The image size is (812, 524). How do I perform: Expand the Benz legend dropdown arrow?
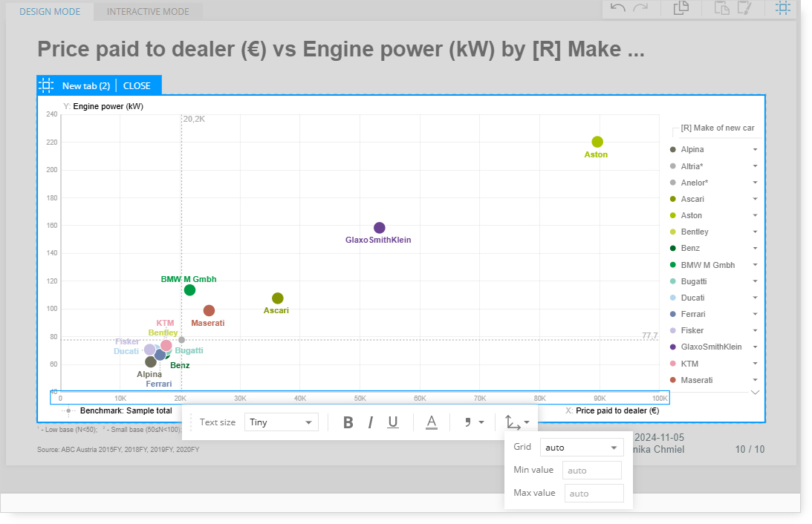click(755, 249)
